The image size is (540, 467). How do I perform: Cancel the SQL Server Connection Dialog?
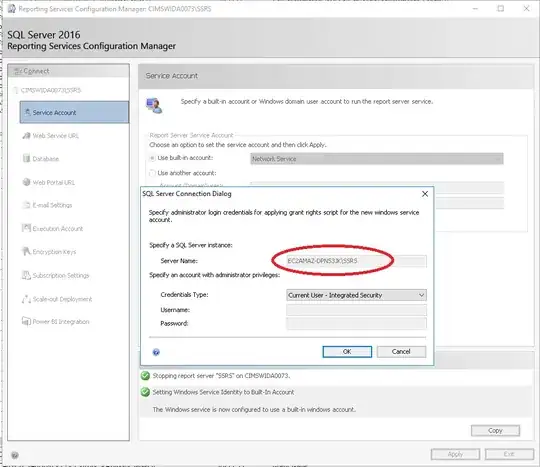click(x=401, y=352)
